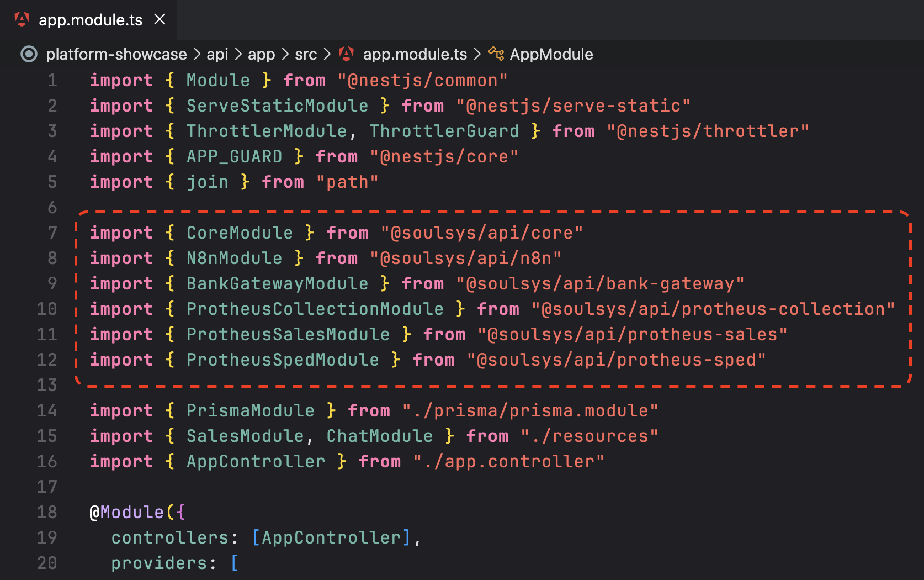Screen dimensions: 924x580
Task: Close the app.module.ts tab
Action: 160,19
